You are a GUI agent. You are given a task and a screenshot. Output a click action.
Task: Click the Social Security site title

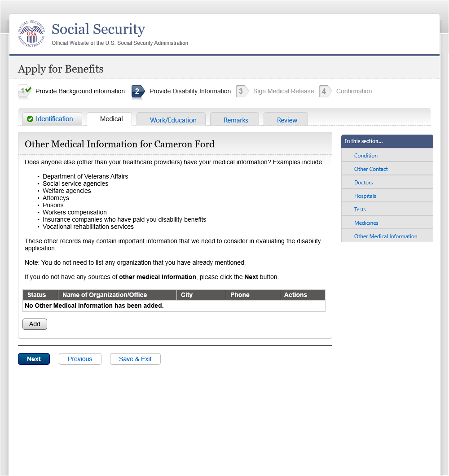(x=98, y=29)
